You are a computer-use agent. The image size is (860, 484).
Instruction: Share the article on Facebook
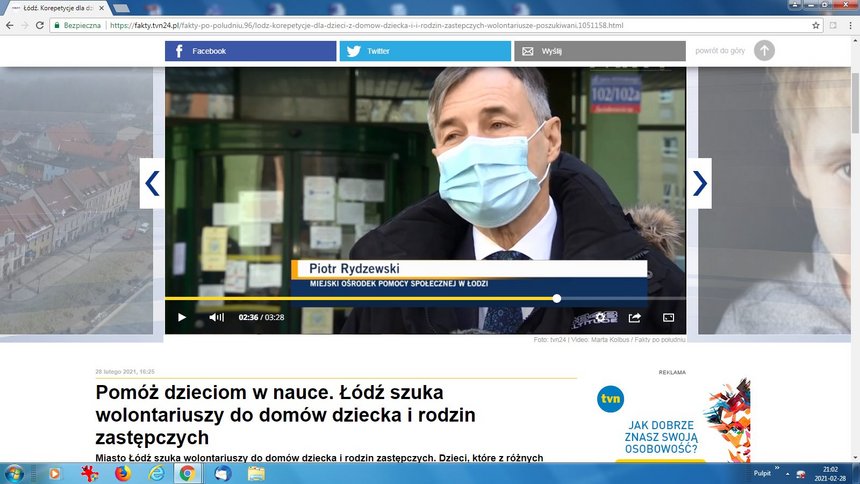pos(250,51)
